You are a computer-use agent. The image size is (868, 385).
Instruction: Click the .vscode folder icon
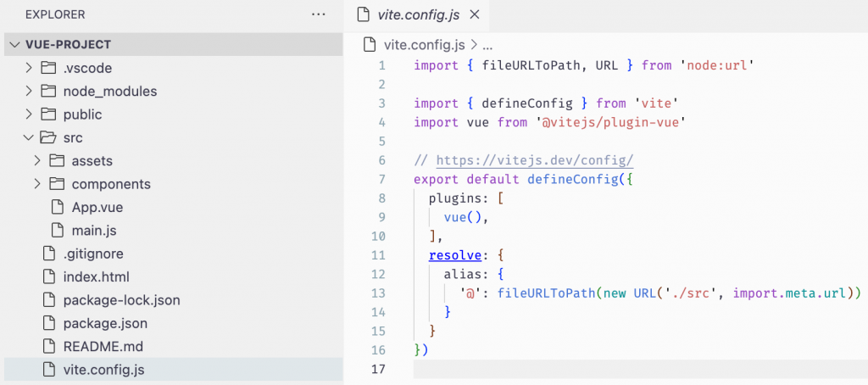tap(48, 68)
